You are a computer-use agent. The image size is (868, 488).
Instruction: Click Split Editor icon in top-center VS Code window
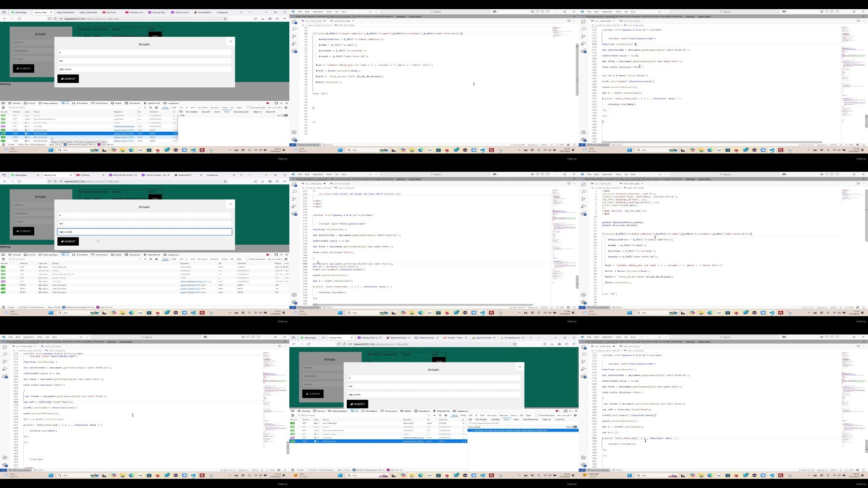569,21
